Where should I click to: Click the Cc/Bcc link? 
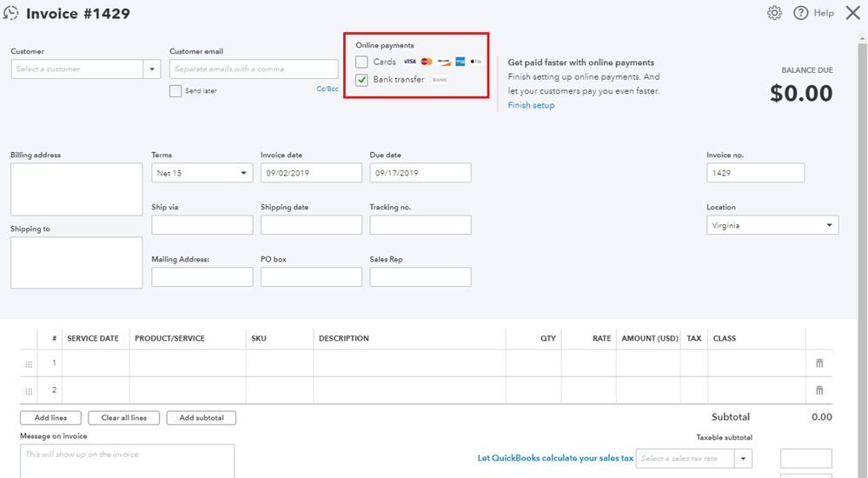pyautogui.click(x=328, y=89)
